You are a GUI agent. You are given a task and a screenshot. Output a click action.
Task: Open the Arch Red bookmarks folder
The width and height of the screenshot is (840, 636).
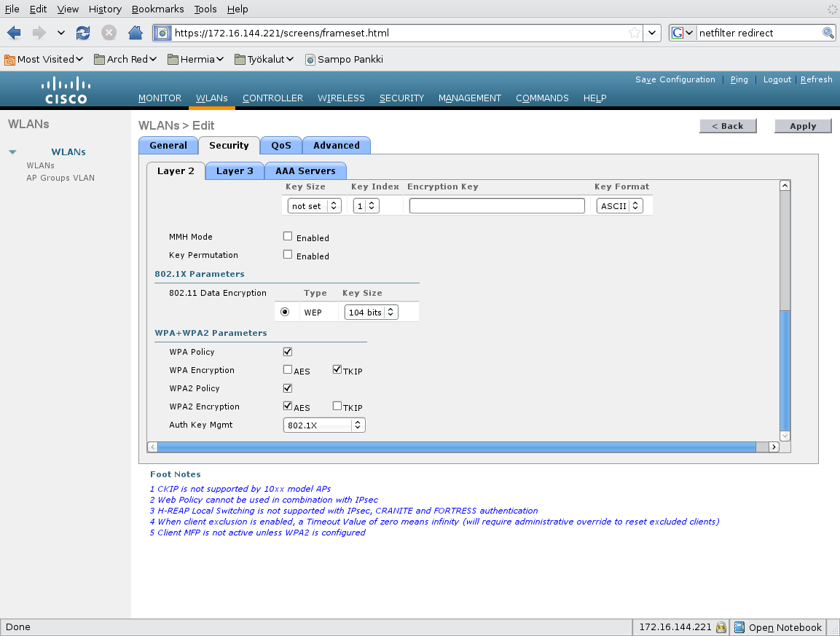pos(125,60)
